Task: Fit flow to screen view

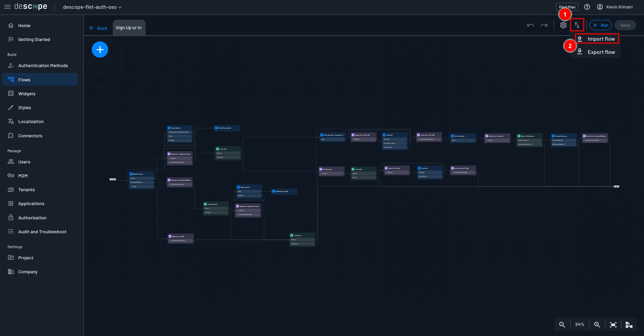Action: click(x=613, y=324)
